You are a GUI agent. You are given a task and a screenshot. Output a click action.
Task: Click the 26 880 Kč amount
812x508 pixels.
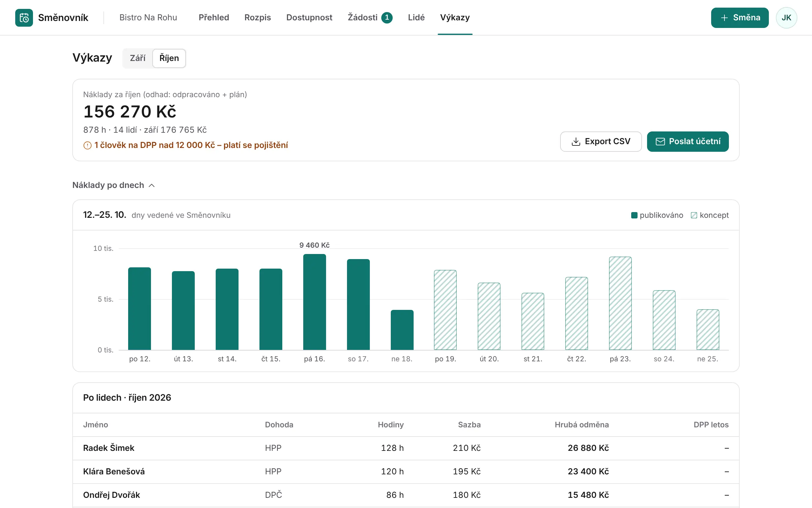(x=588, y=448)
